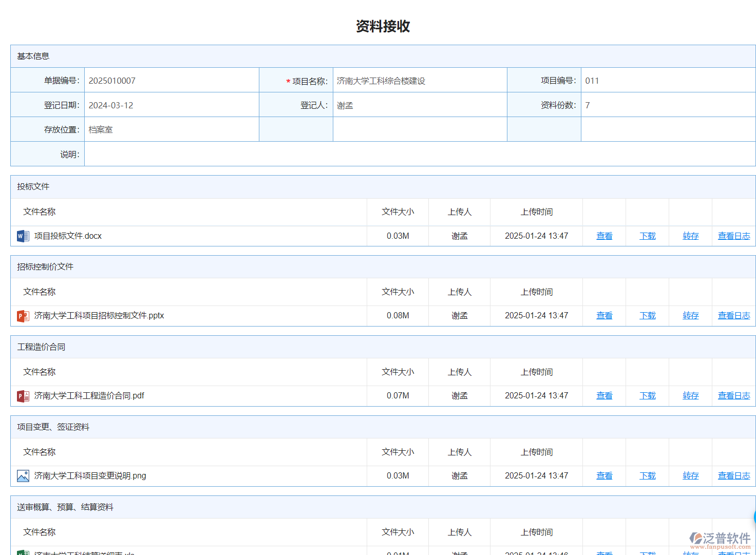Download 济南大学工科项目变更说明.png
The image size is (756, 555).
647,476
